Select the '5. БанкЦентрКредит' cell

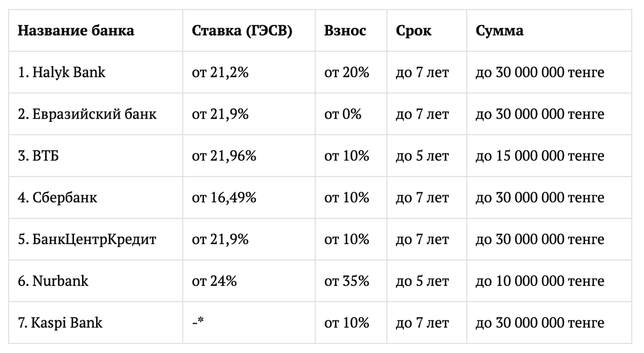[87, 239]
